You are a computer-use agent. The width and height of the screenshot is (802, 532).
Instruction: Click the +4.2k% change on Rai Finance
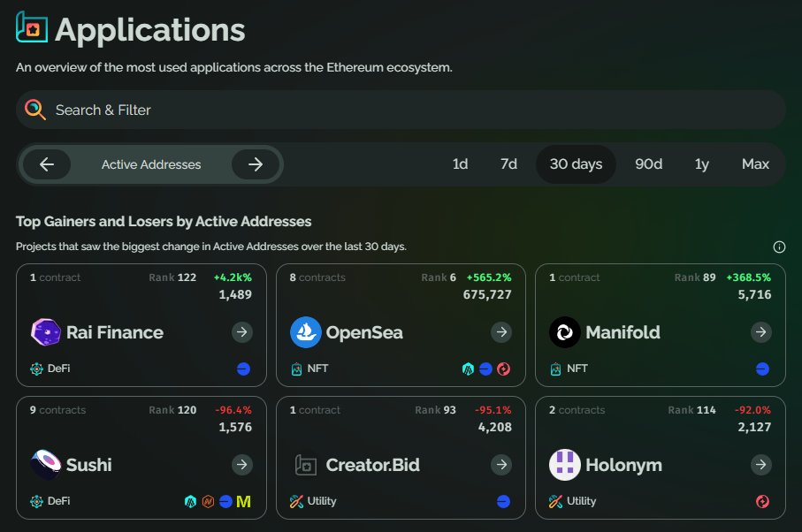[x=233, y=277]
